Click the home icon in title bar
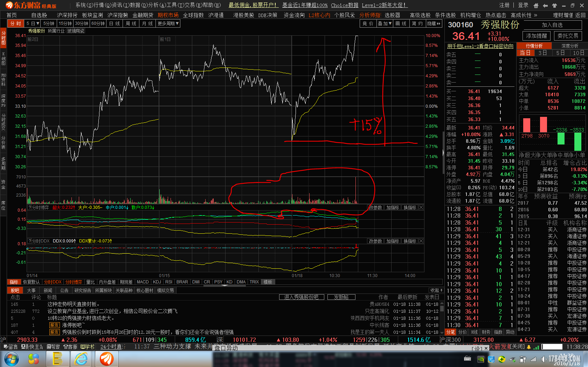The width and height of the screenshot is (588, 367). (536, 5)
